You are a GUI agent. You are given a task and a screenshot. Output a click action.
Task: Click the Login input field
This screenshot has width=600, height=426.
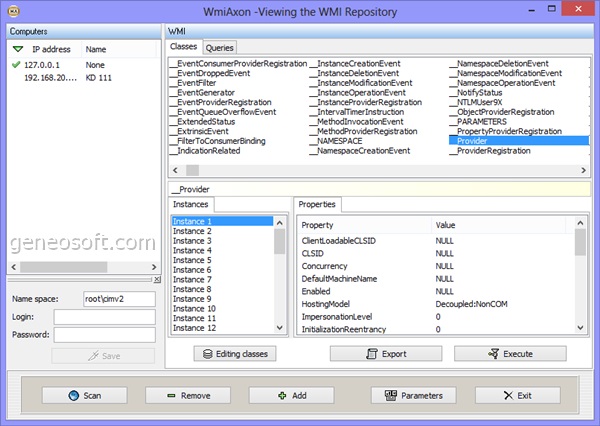pyautogui.click(x=104, y=317)
